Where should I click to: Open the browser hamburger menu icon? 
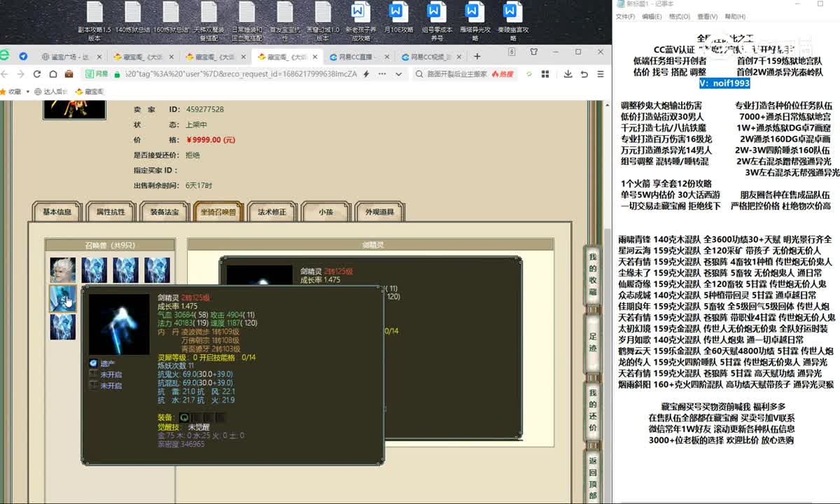pos(601,73)
